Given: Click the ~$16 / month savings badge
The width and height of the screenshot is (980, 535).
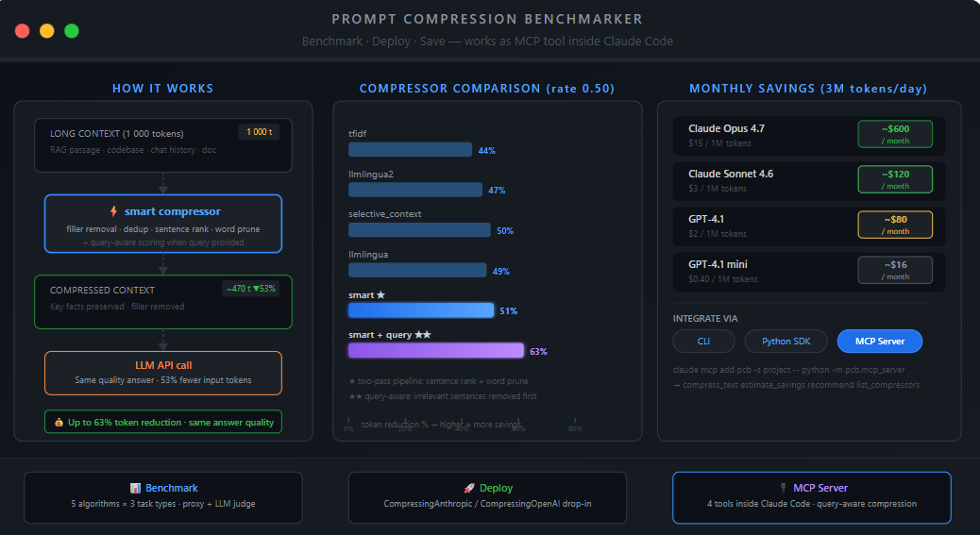Looking at the screenshot, I should 895,270.
